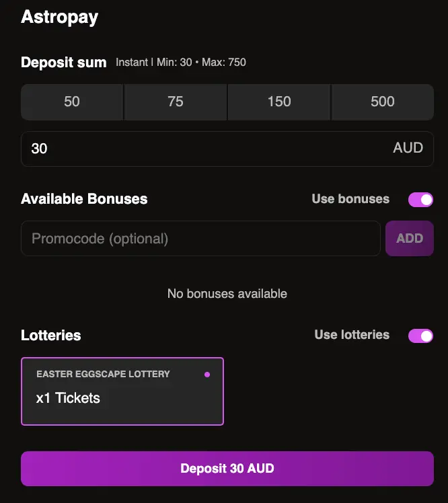This screenshot has height=503, width=448.
Task: Click the deposit amount field showing 30
Action: 227,149
